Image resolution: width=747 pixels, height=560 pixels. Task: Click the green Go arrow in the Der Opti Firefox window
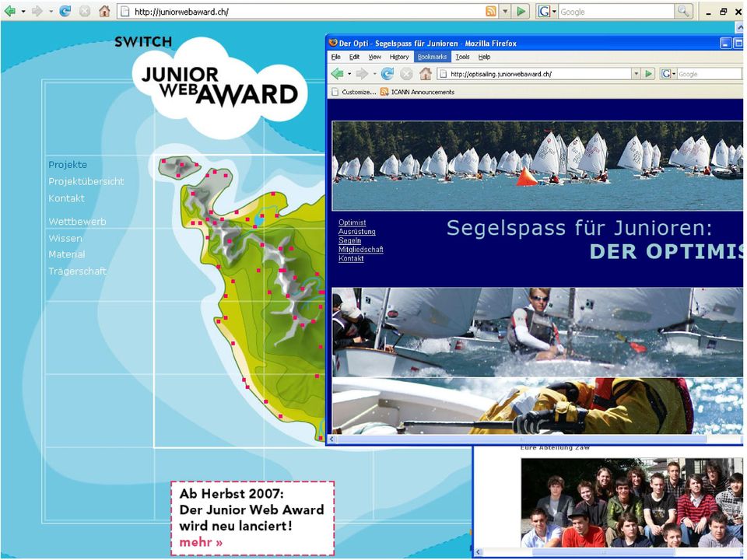[648, 74]
